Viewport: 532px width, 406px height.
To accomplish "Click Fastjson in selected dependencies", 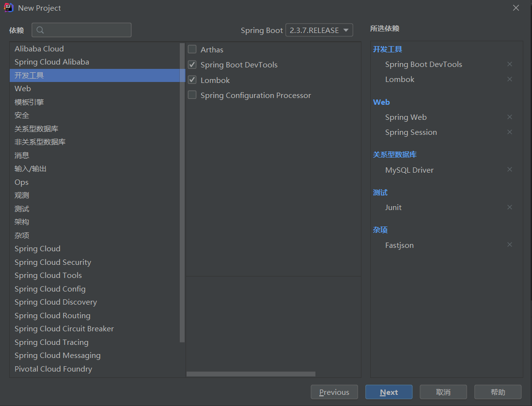I will point(399,245).
